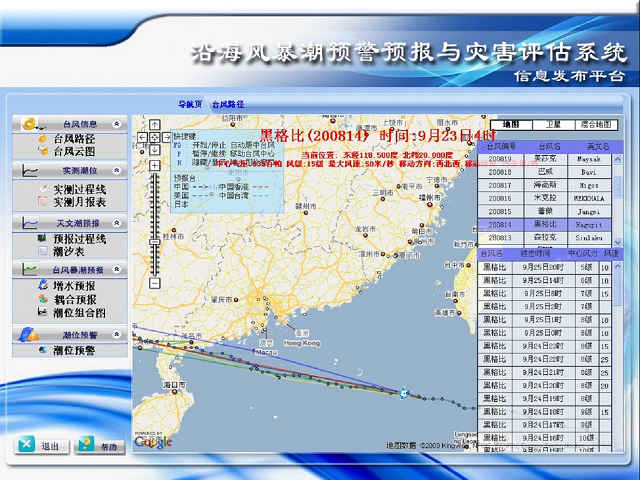Open 预报过程线 forecast process line

click(x=78, y=239)
